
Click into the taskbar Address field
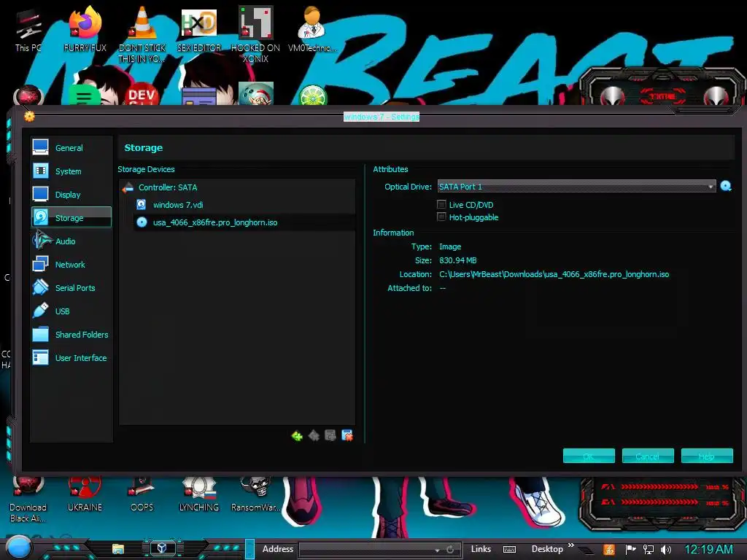click(367, 550)
